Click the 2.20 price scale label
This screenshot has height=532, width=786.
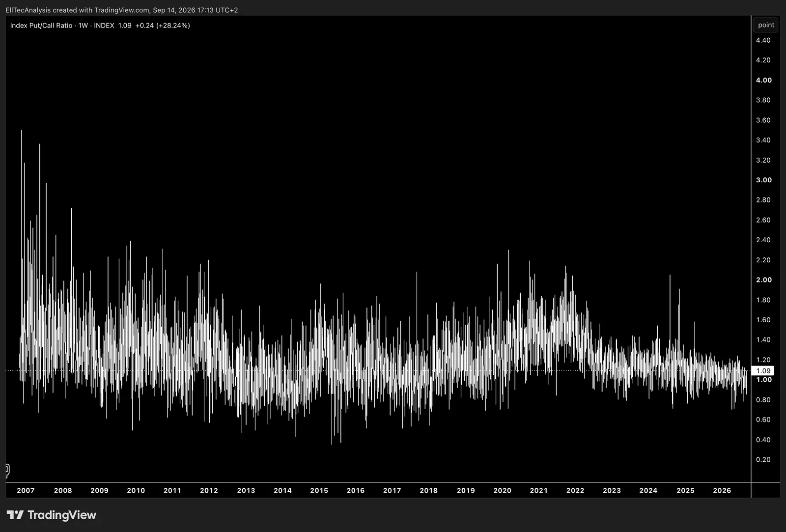(x=763, y=260)
